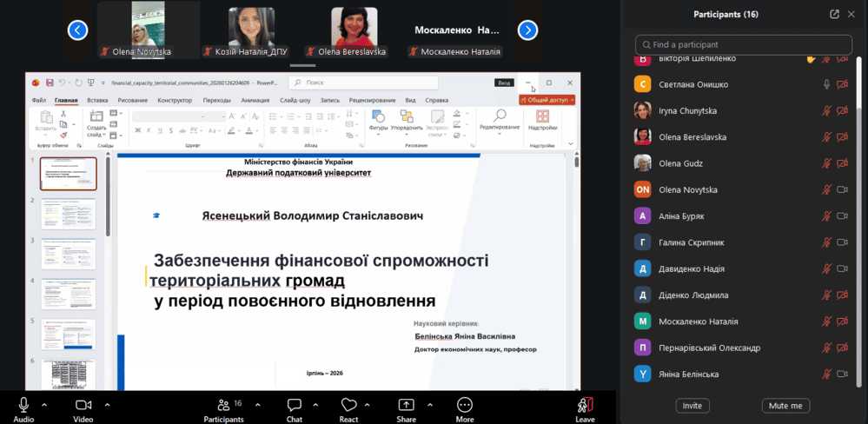Image resolution: width=868 pixels, height=424 pixels.
Task: Switch to the Вставка ribbon tab
Action: pyautogui.click(x=97, y=100)
